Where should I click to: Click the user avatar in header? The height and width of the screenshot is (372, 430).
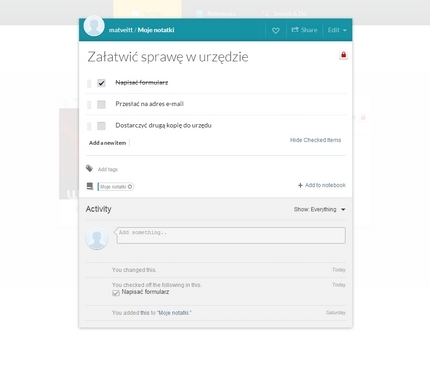(94, 26)
